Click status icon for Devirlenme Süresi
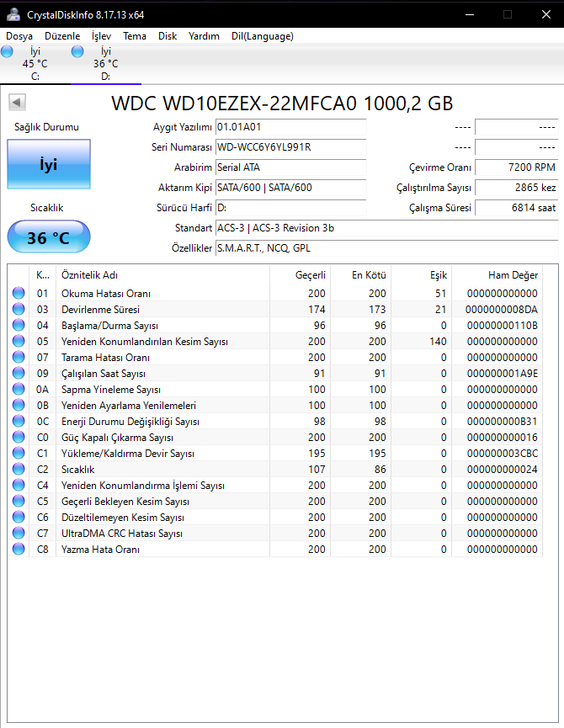This screenshot has height=728, width=564. pos(19,309)
